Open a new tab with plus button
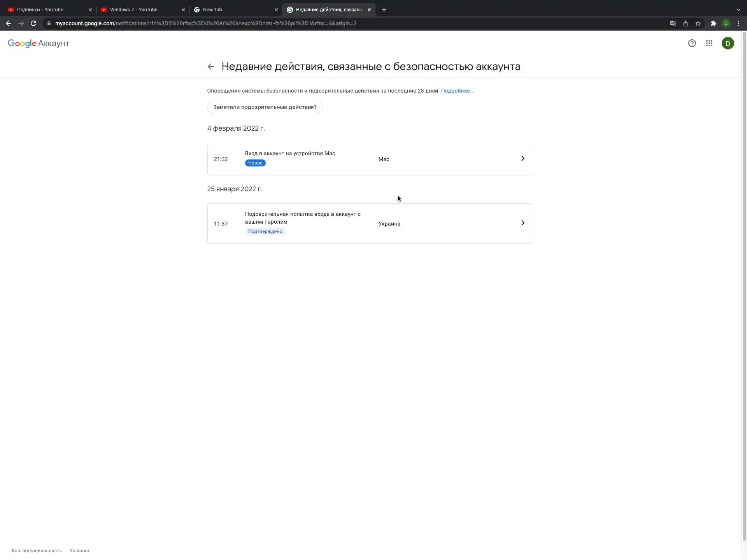Screen dimensions: 747x560 [384, 10]
